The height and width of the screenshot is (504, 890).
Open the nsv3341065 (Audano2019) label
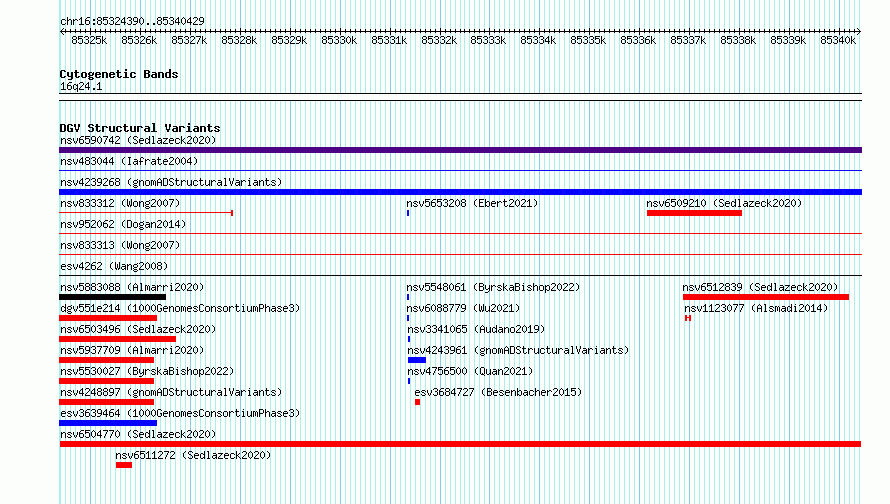[476, 329]
